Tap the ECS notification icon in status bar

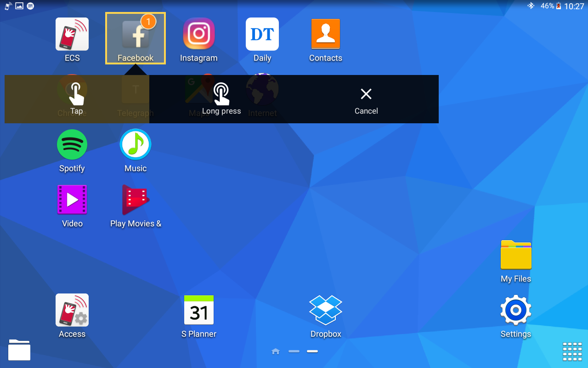(8, 6)
